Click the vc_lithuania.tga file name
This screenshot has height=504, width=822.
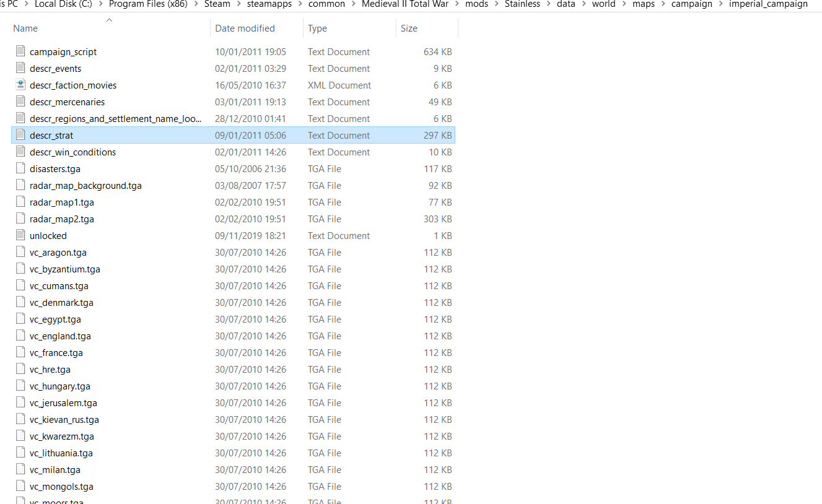click(61, 453)
